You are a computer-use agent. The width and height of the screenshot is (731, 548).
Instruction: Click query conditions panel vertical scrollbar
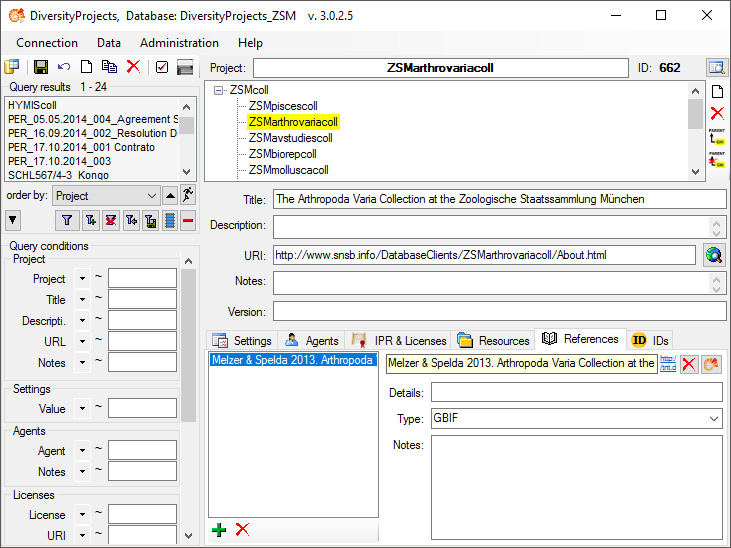tap(188, 345)
